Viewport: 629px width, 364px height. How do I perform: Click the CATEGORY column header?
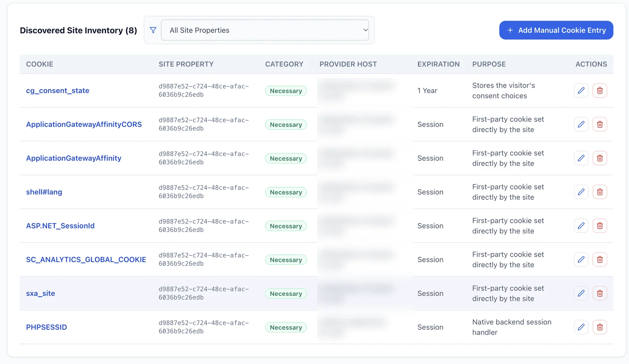tap(284, 64)
